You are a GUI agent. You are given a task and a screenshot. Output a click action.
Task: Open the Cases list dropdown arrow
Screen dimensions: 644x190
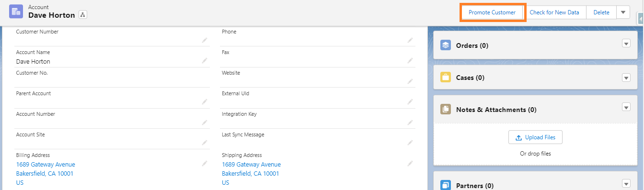coord(626,78)
